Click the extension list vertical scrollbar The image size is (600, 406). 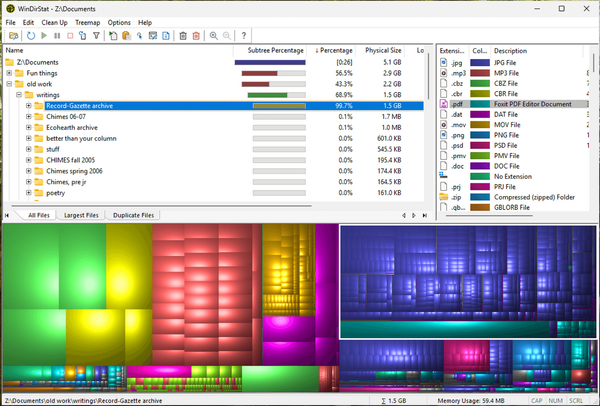tap(594, 62)
